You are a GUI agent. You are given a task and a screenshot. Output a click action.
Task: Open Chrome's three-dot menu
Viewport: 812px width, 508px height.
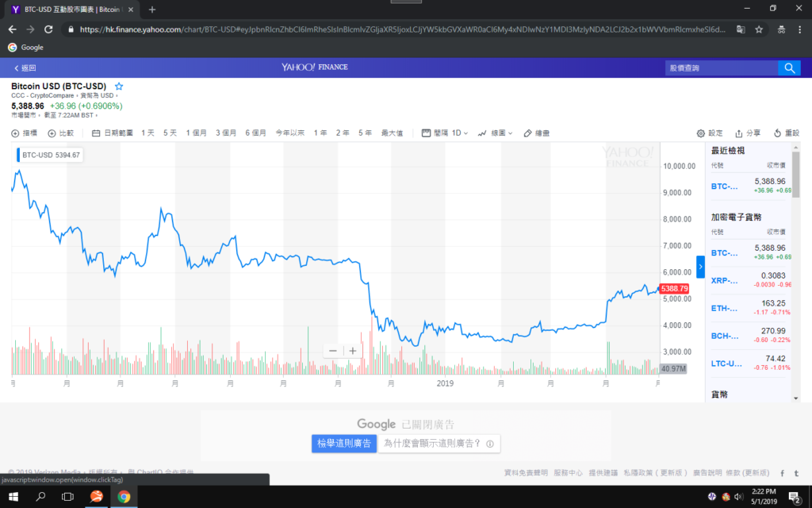(x=799, y=29)
